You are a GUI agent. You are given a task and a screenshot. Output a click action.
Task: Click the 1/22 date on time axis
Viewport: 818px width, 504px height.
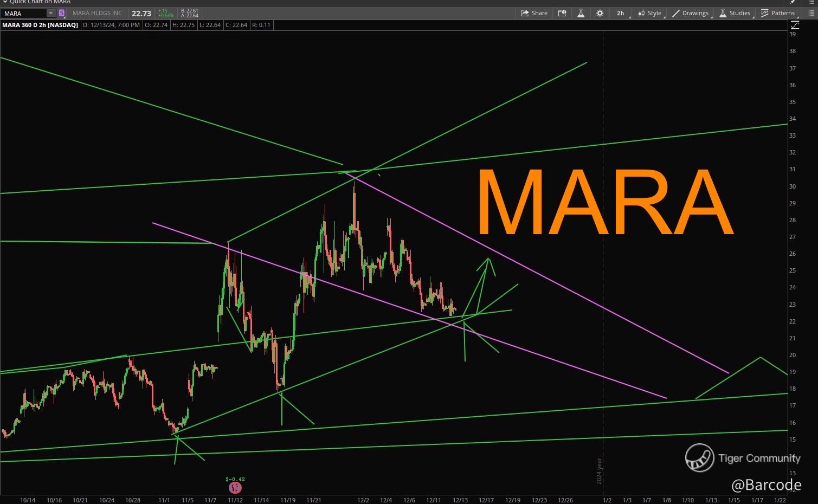780,500
